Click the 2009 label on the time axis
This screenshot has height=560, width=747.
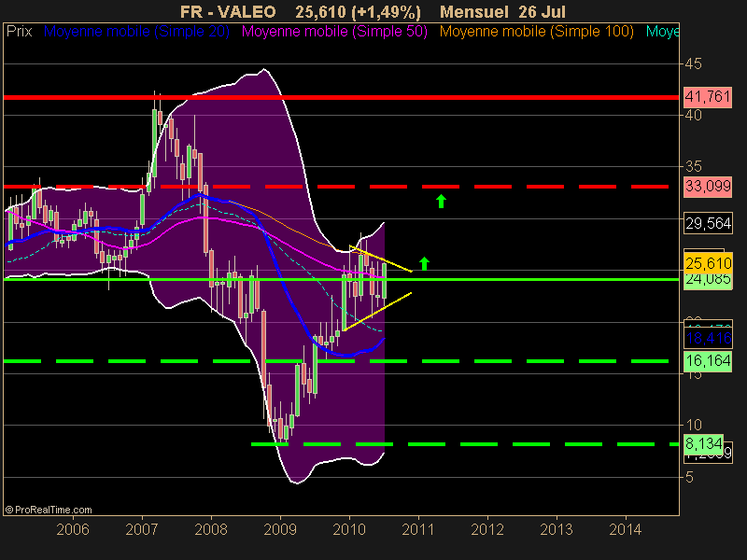pyautogui.click(x=280, y=529)
